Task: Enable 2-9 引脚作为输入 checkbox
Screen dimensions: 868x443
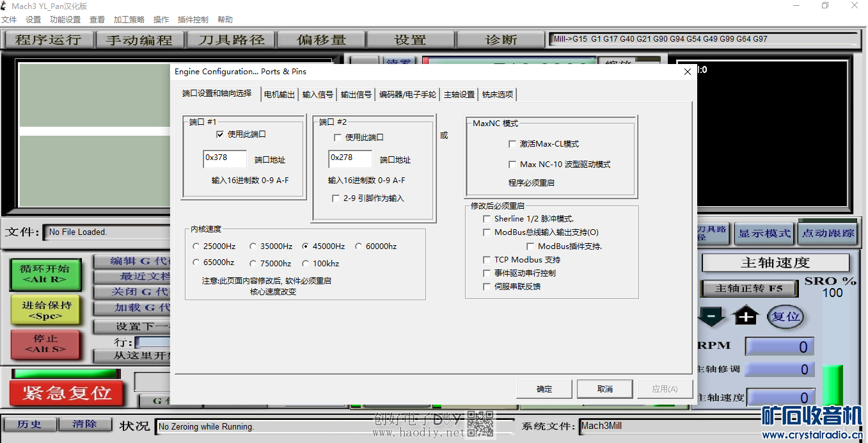Action: 336,198
